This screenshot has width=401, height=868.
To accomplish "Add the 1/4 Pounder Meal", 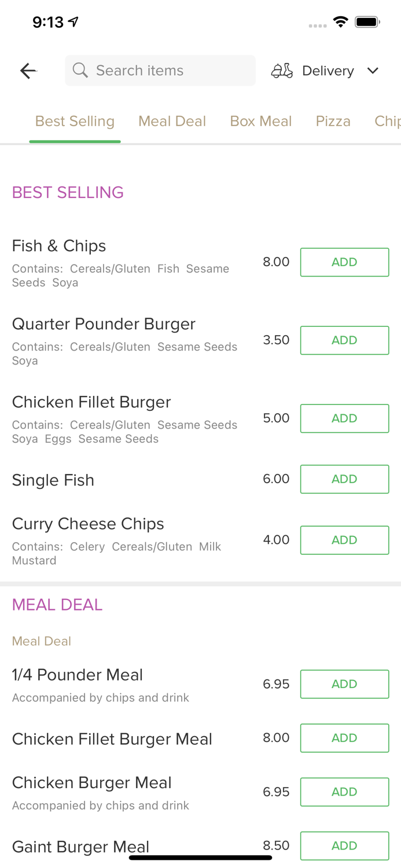I will pos(344,683).
